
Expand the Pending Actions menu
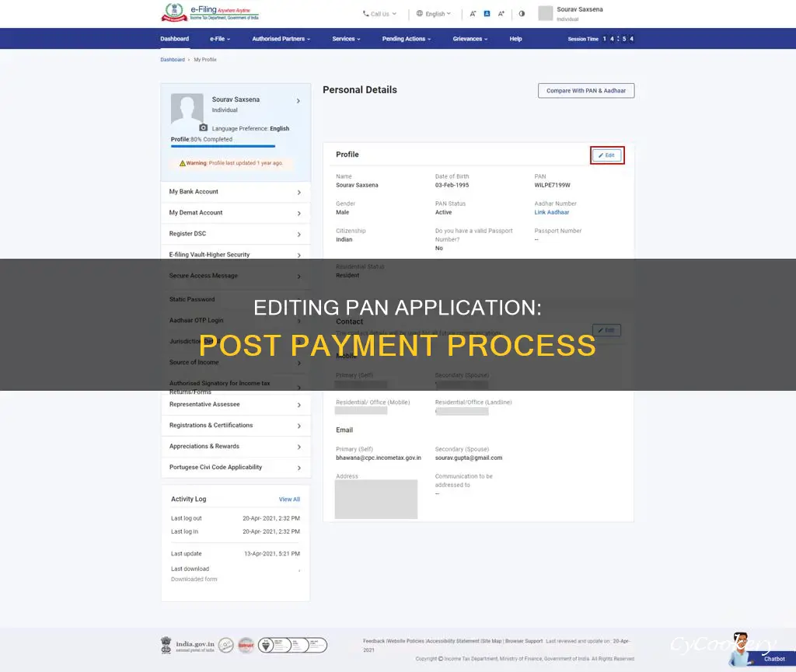pos(407,39)
